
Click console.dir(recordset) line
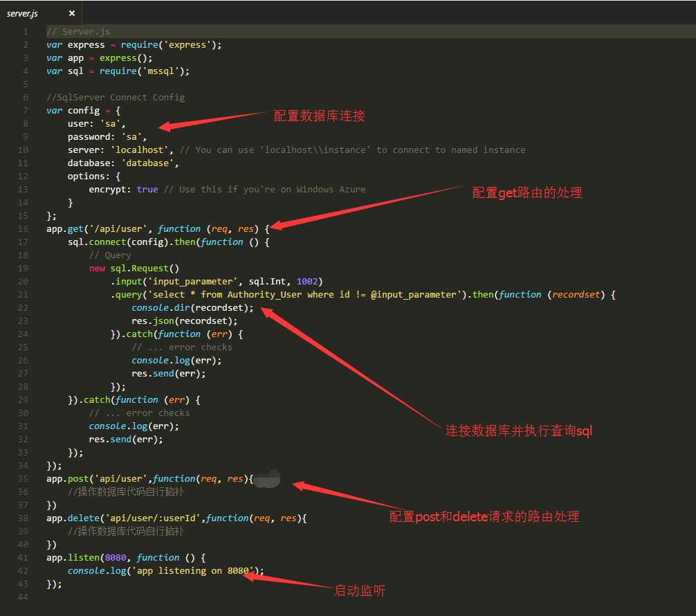(192, 308)
